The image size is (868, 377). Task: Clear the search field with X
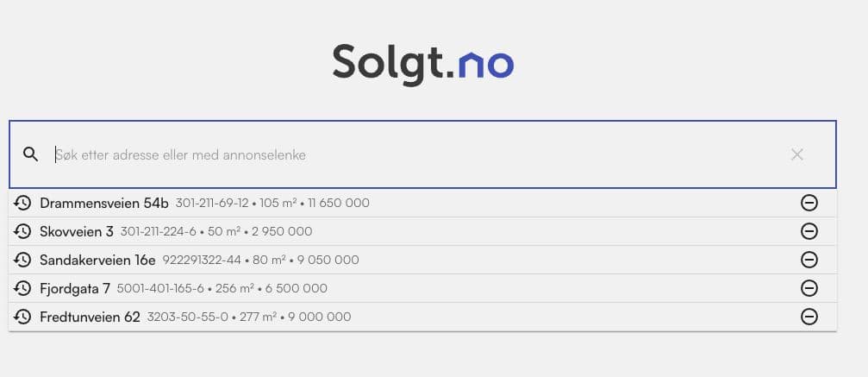[x=797, y=154]
